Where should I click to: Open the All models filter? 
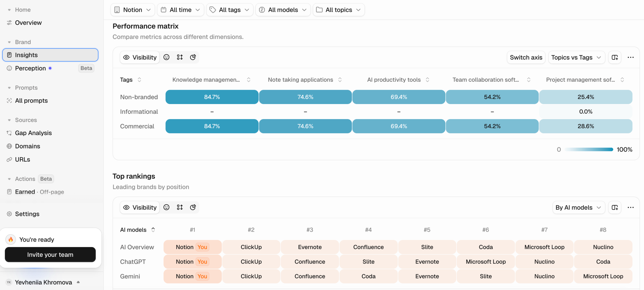tap(283, 10)
